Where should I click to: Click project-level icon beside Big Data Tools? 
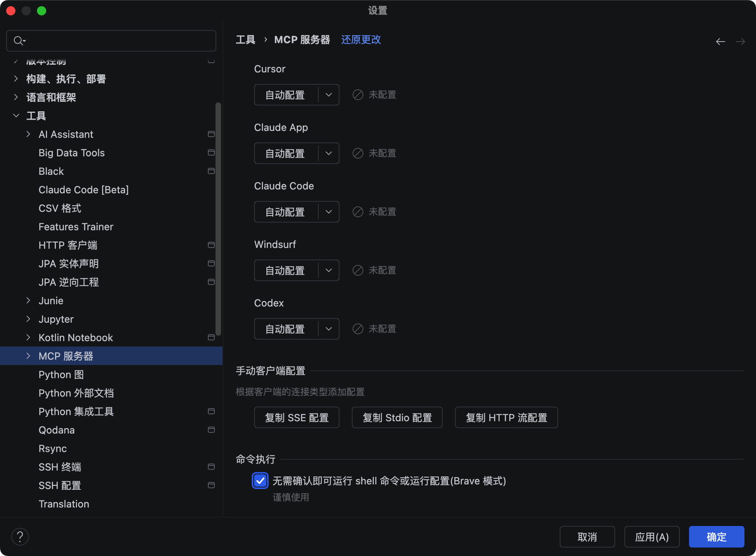point(211,152)
